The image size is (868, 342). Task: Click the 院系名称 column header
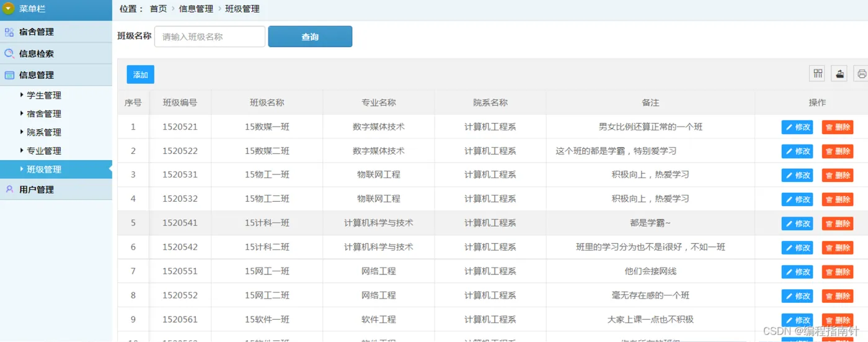pos(490,102)
